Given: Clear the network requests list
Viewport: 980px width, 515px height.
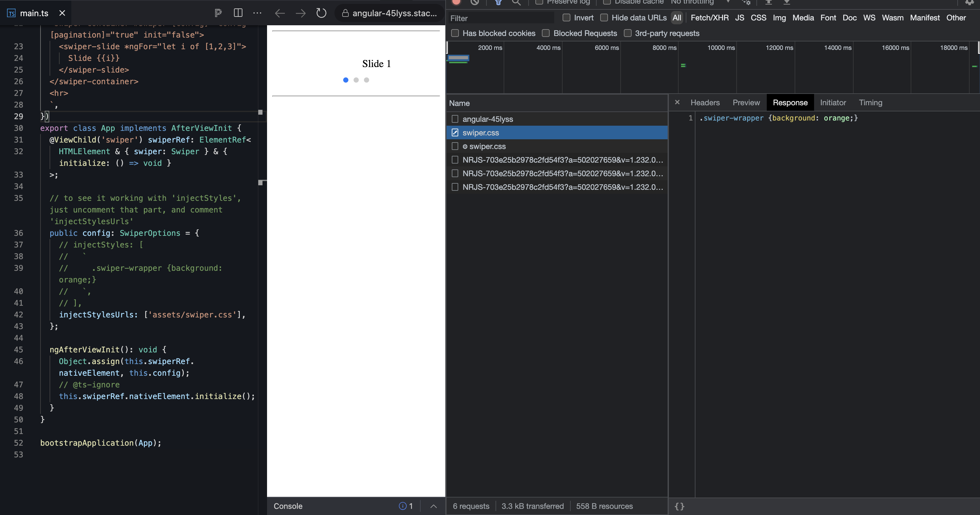Looking at the screenshot, I should tap(474, 2).
